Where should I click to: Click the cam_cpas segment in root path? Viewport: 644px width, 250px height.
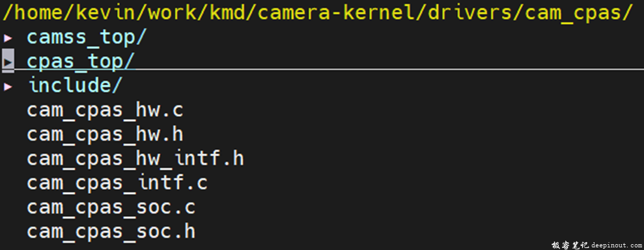pyautogui.click(x=574, y=14)
